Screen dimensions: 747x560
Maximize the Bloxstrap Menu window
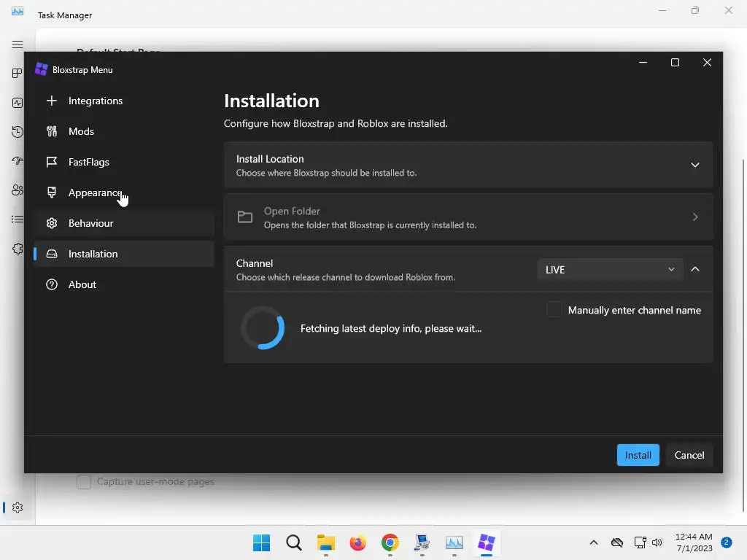675,63
